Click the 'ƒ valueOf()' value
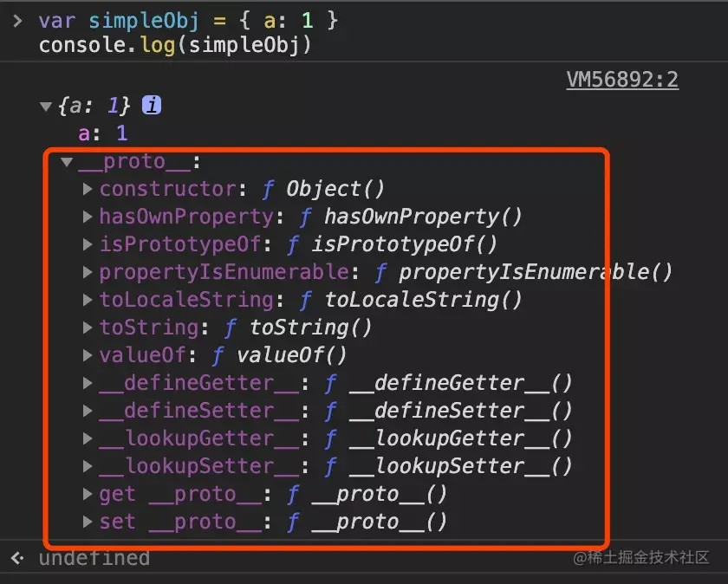The height and width of the screenshot is (584, 728). [279, 355]
